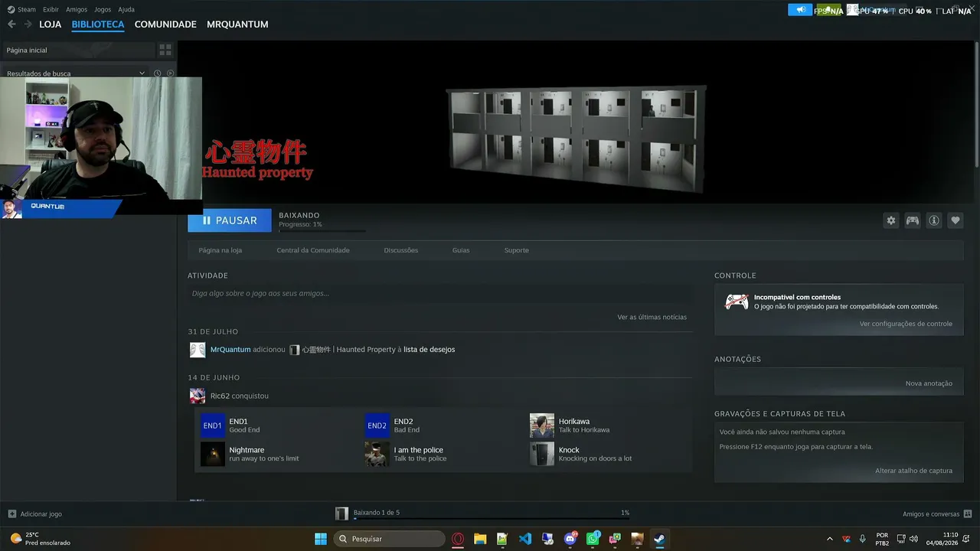Image resolution: width=980 pixels, height=551 pixels.
Task: Click the Haunted Property game logo
Action: coord(258,160)
